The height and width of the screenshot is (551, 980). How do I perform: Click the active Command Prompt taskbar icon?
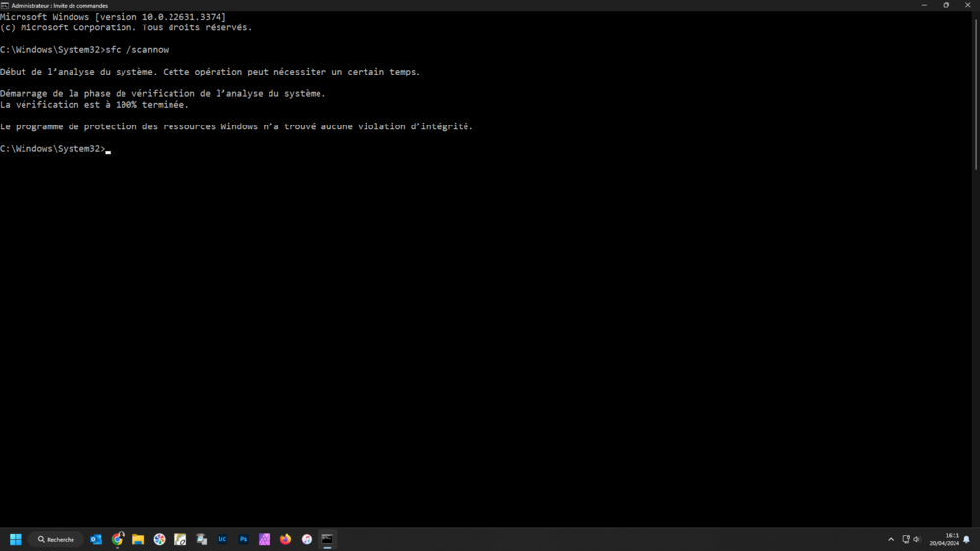pyautogui.click(x=327, y=539)
